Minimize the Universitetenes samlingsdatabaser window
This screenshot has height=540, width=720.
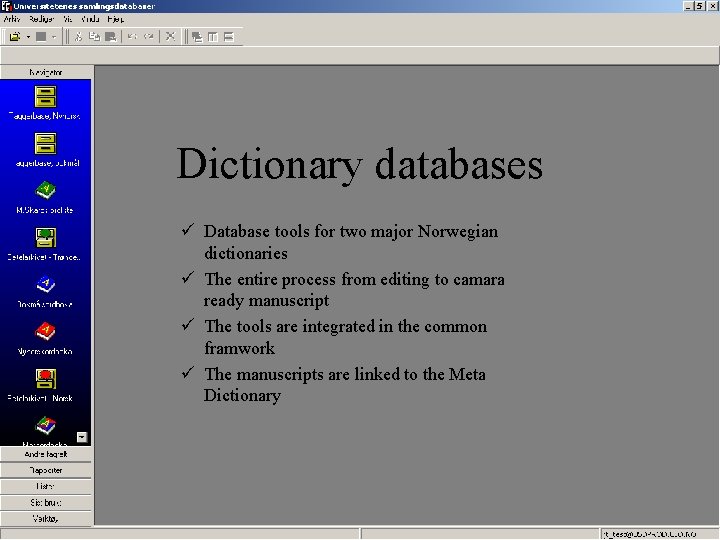click(688, 6)
